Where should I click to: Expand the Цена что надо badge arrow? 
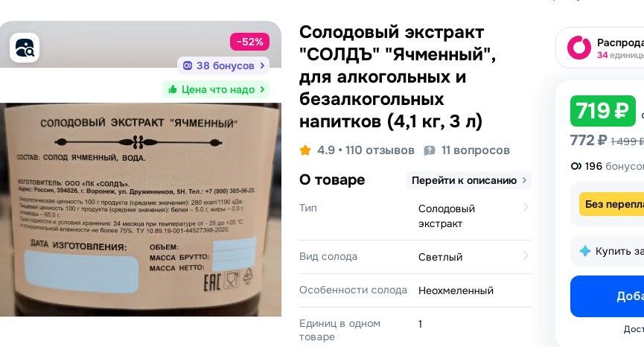tap(263, 89)
